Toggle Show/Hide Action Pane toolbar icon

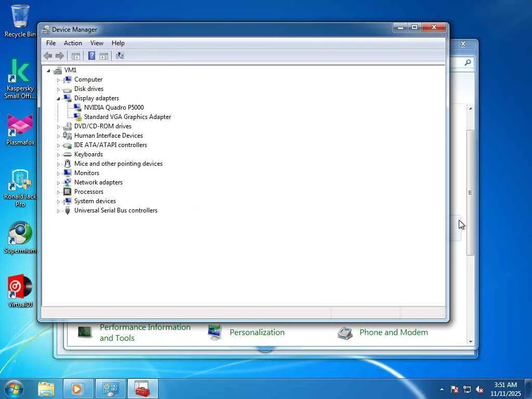[x=104, y=56]
